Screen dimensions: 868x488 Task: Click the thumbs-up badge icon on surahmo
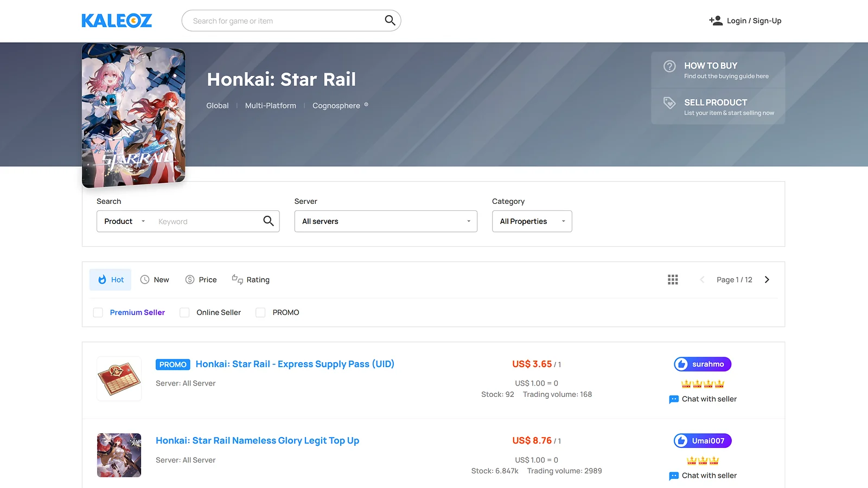(682, 364)
